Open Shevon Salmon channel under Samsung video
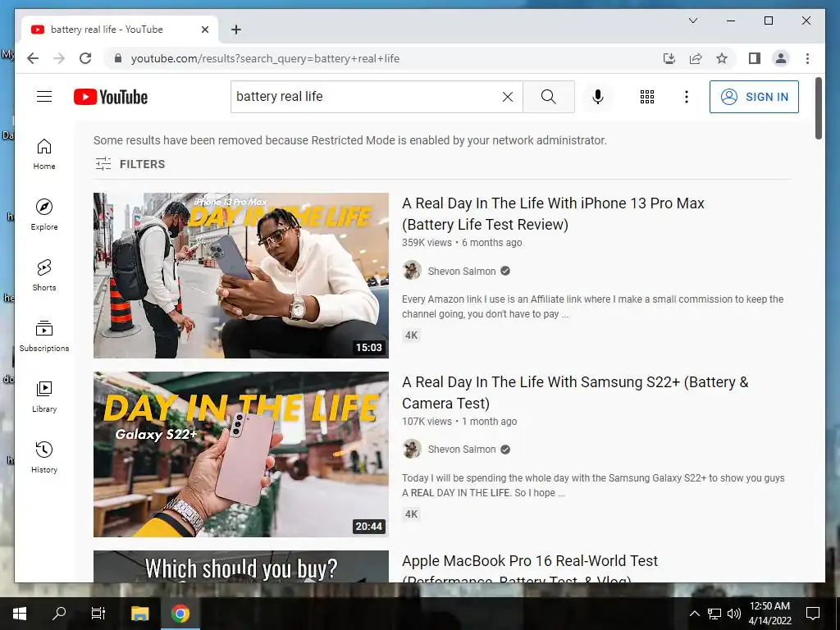The image size is (840, 630). point(462,450)
